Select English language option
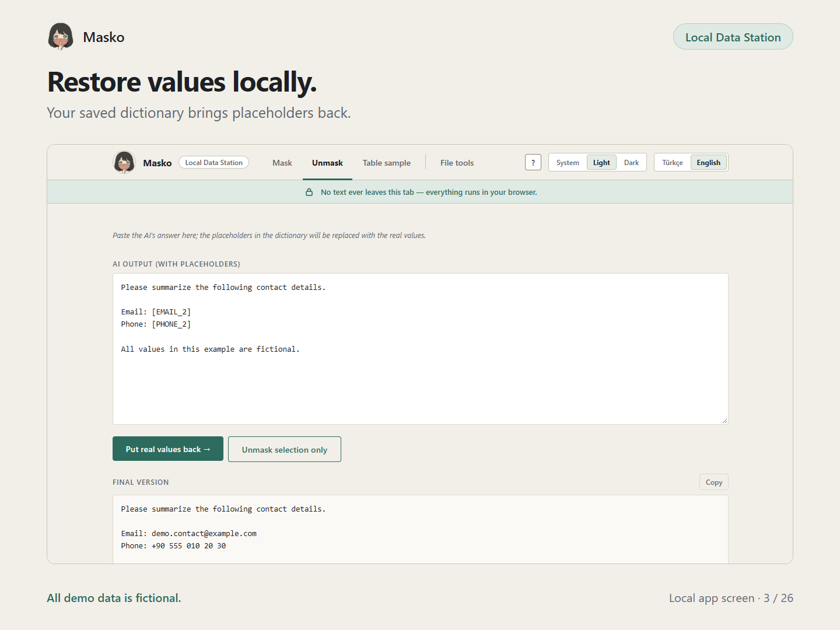Image resolution: width=840 pixels, height=630 pixels. coord(709,163)
